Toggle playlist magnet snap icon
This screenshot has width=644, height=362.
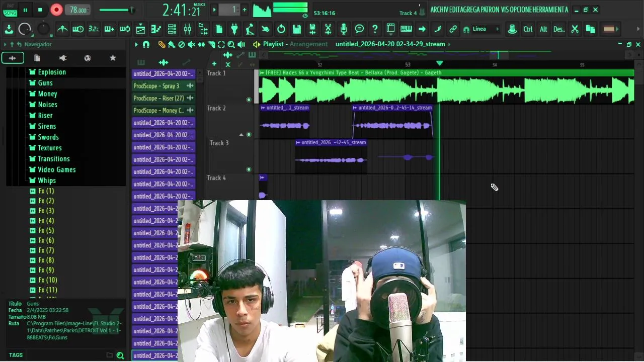pos(146,44)
